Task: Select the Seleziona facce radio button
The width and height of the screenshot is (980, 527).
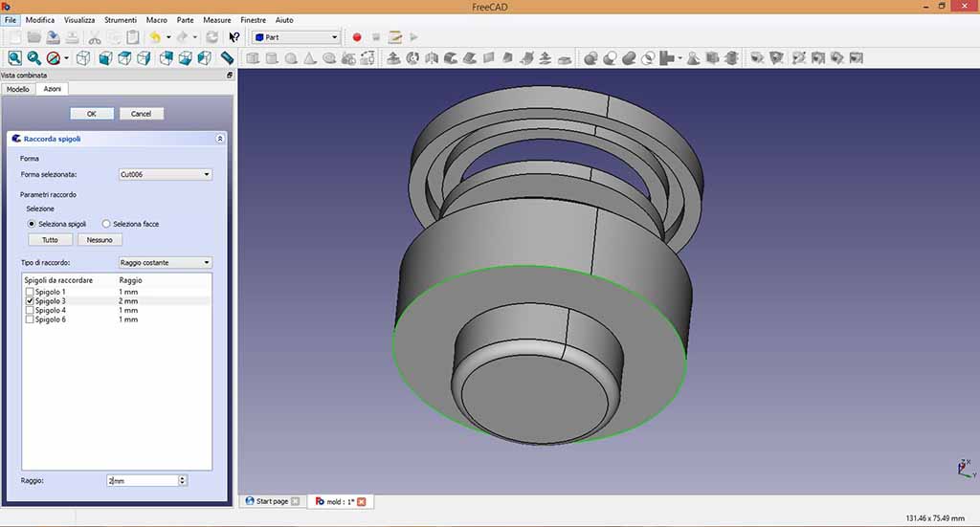Action: click(106, 224)
